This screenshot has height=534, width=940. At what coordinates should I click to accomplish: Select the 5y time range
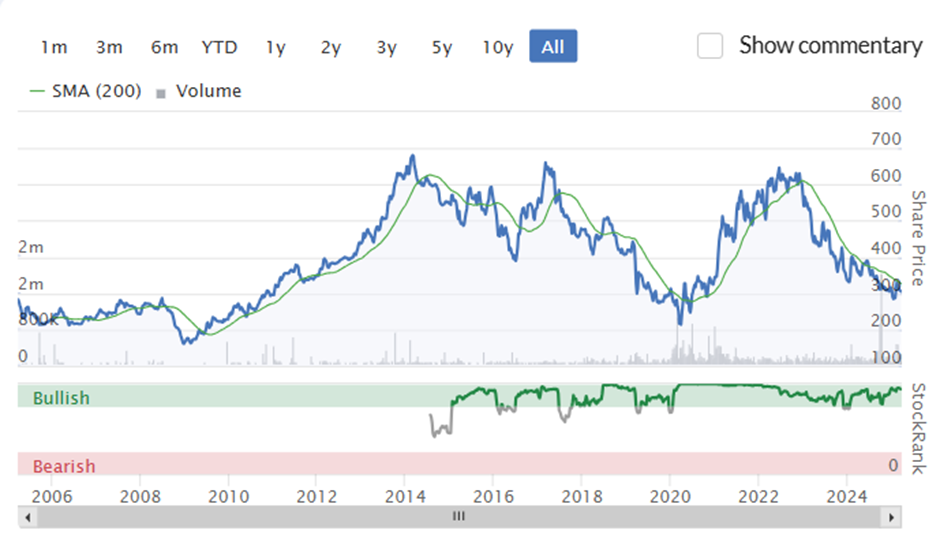pos(442,47)
